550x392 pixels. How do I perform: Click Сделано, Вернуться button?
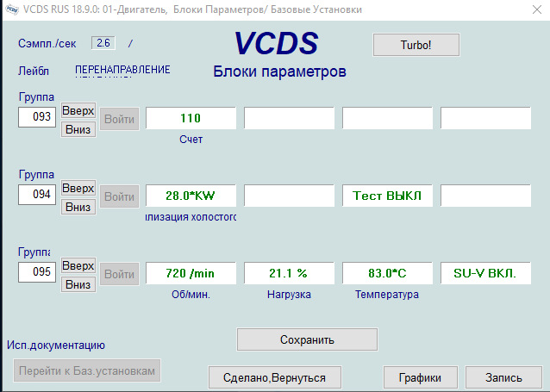(275, 377)
